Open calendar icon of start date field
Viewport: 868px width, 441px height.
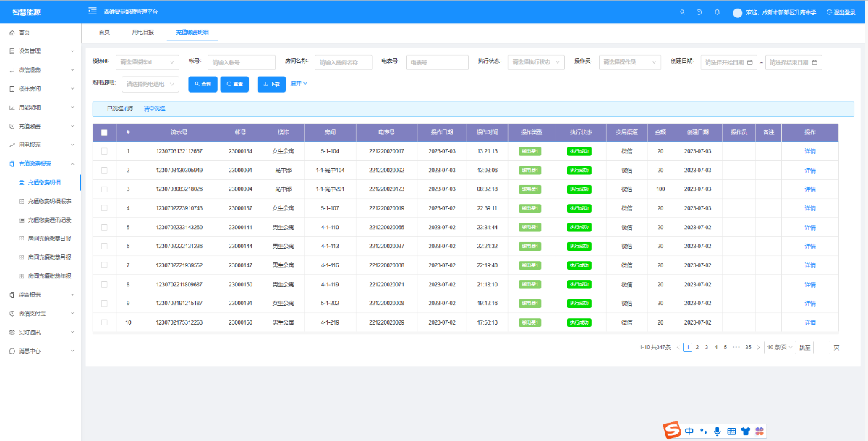coord(749,62)
